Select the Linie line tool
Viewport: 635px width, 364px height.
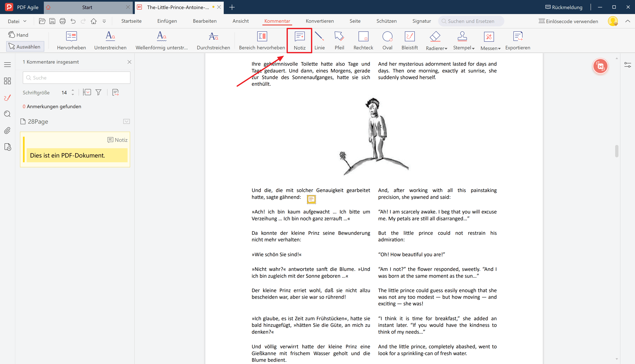[320, 40]
